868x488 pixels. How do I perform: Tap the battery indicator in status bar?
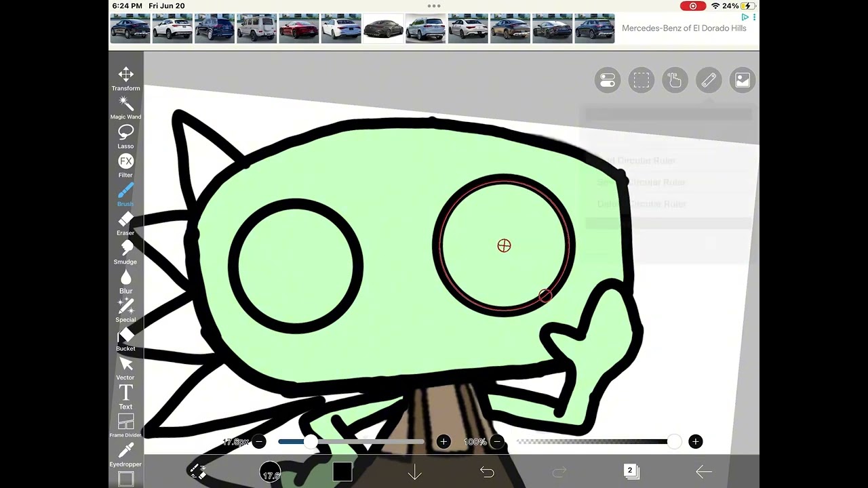pyautogui.click(x=747, y=6)
